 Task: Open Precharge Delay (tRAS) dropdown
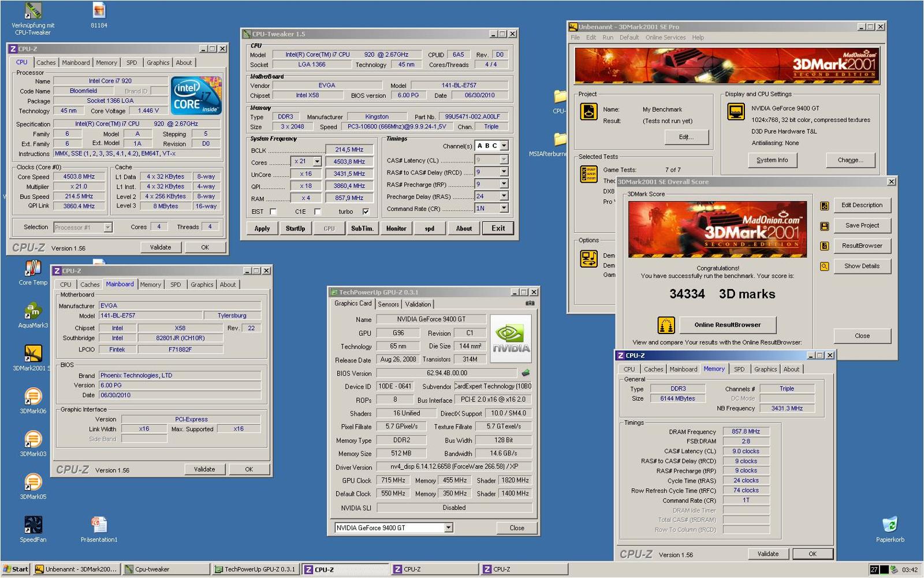[x=504, y=196]
